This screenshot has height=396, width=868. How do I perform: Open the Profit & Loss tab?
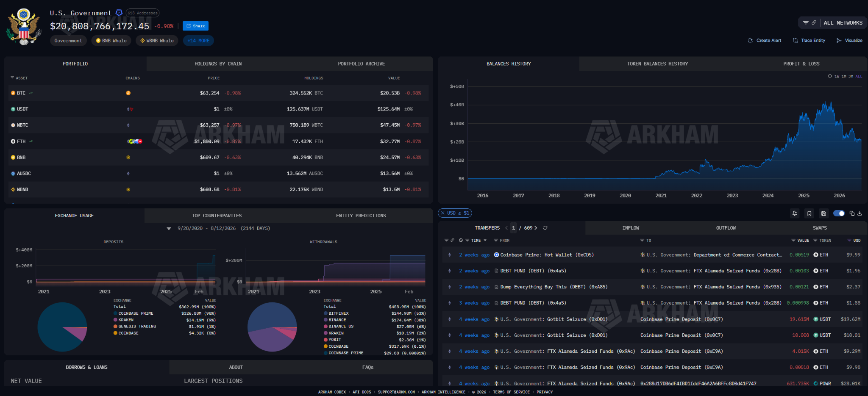[x=801, y=64]
